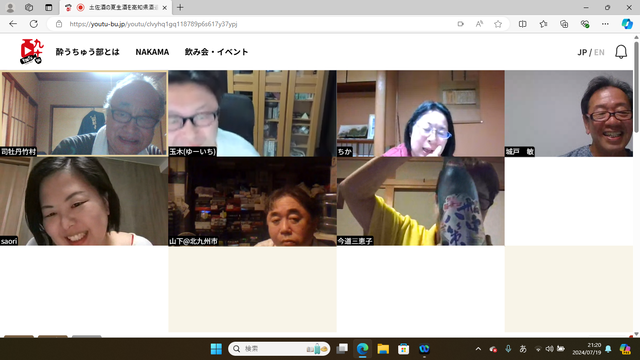Select 司牡丹竹村 video tile
Screen dimensions: 640x360
click(x=84, y=113)
